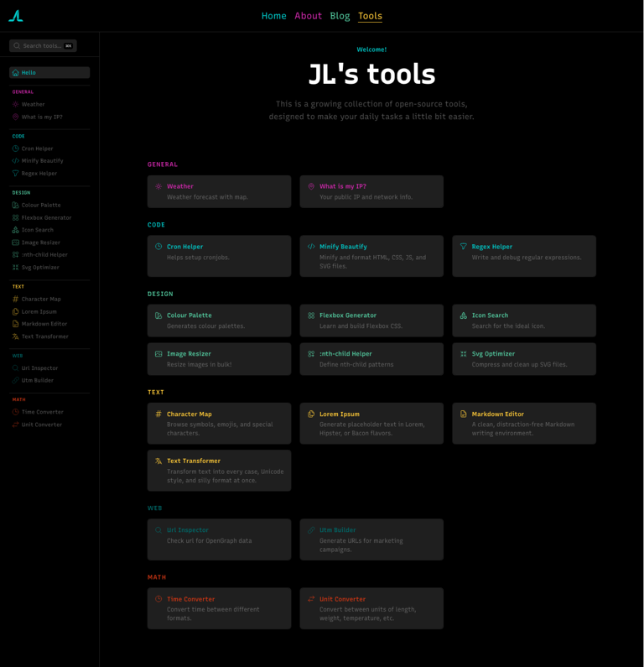This screenshot has height=667, width=644.
Task: Click the grid icon on Flexbox Generator card
Action: pyautogui.click(x=311, y=315)
